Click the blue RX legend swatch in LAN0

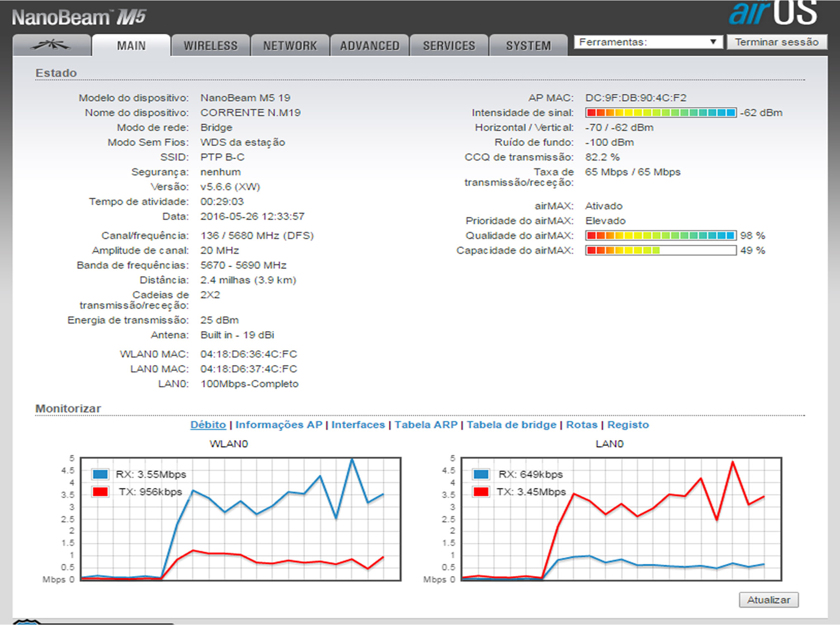(x=481, y=474)
